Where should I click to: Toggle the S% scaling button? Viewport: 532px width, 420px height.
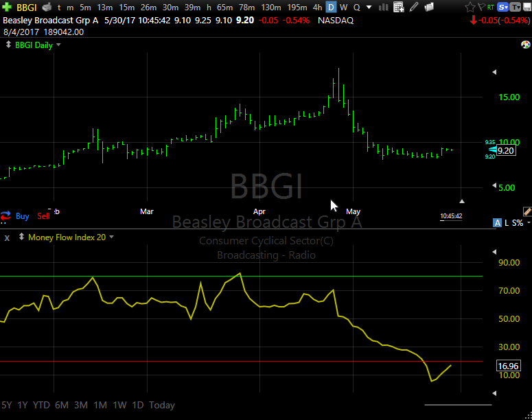pos(518,223)
